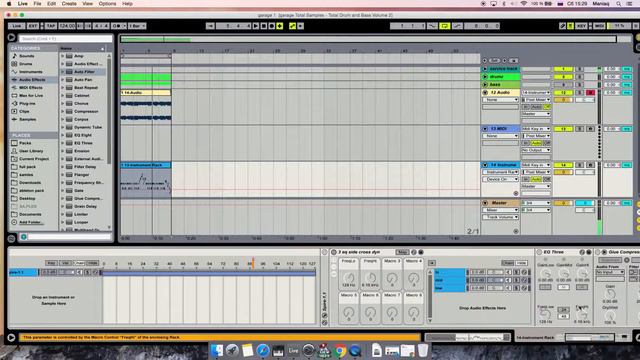This screenshot has height=360, width=640.
Task: Toggle the yellow loop switch
Action: 444,26
